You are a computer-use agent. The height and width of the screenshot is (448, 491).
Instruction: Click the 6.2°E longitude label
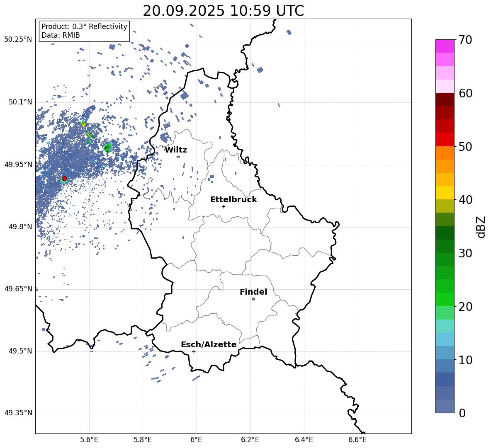250,440
